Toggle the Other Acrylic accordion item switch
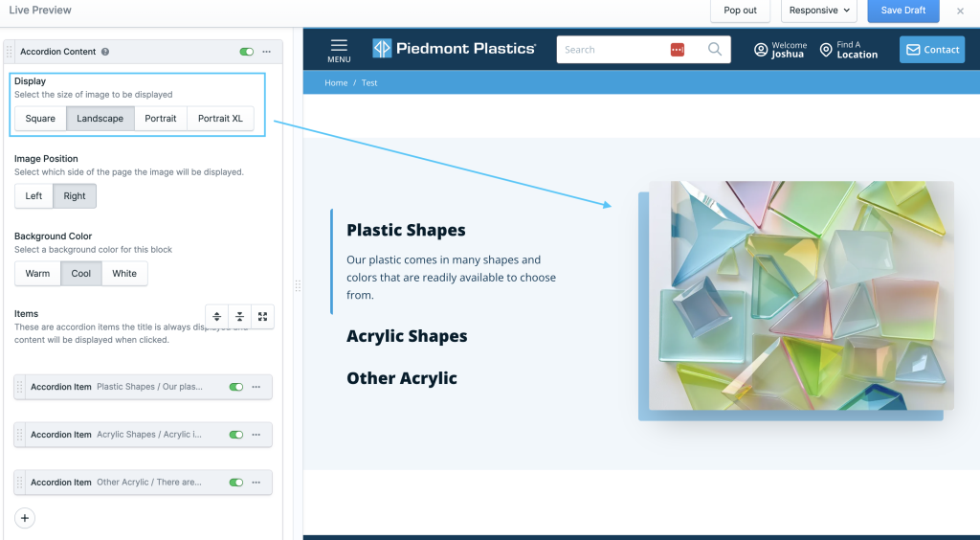 [235, 483]
